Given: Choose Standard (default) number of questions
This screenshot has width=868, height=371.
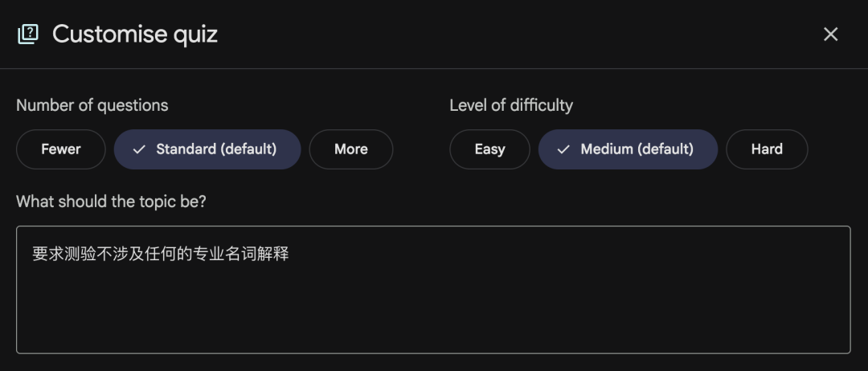Looking at the screenshot, I should 207,149.
